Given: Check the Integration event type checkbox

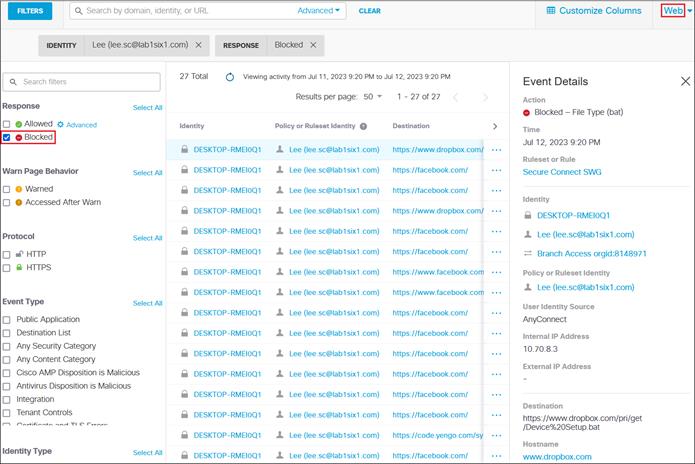Looking at the screenshot, I should 6,400.
